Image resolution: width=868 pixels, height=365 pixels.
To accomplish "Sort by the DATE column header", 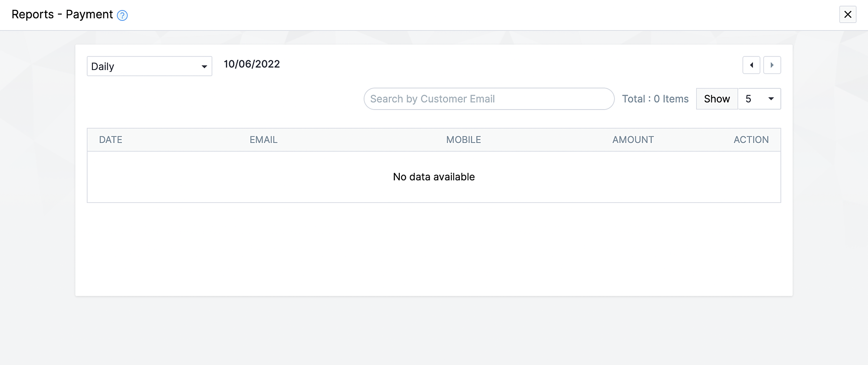I will pos(111,140).
